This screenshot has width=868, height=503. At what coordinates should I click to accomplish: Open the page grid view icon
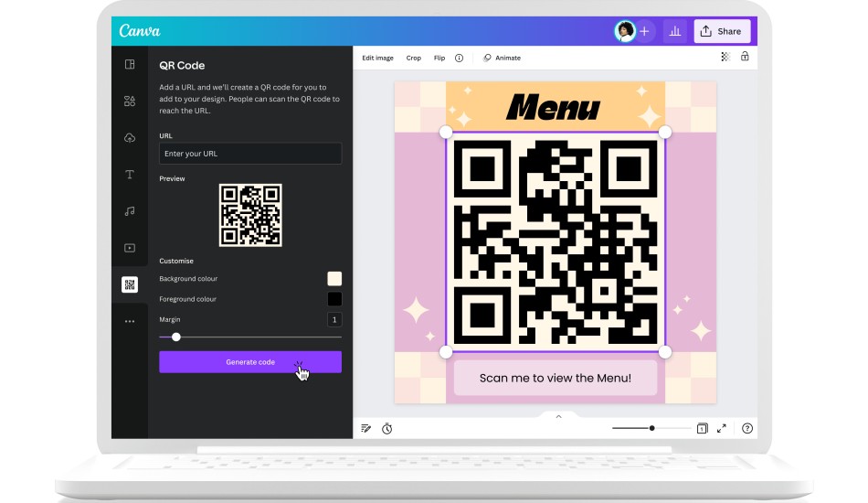pos(702,428)
